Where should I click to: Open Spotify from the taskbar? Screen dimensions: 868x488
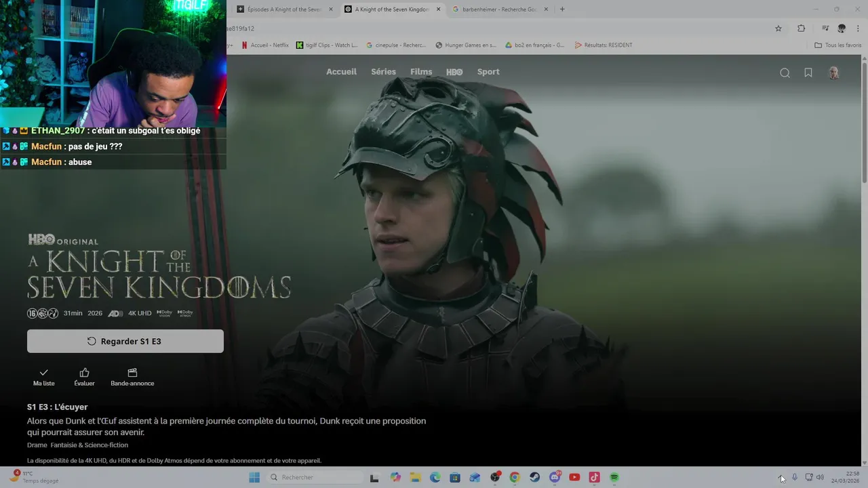coord(614,477)
